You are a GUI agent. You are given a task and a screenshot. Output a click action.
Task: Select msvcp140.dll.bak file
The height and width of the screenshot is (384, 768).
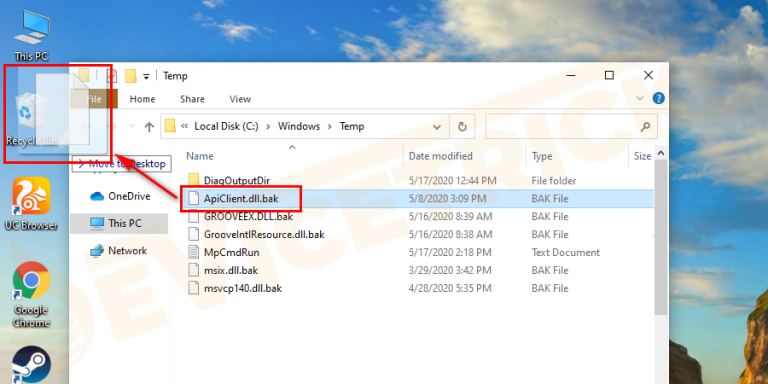243,288
